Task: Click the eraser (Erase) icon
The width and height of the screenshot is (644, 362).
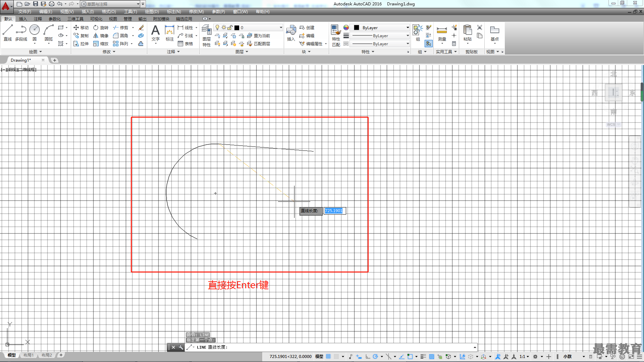Action: (141, 27)
